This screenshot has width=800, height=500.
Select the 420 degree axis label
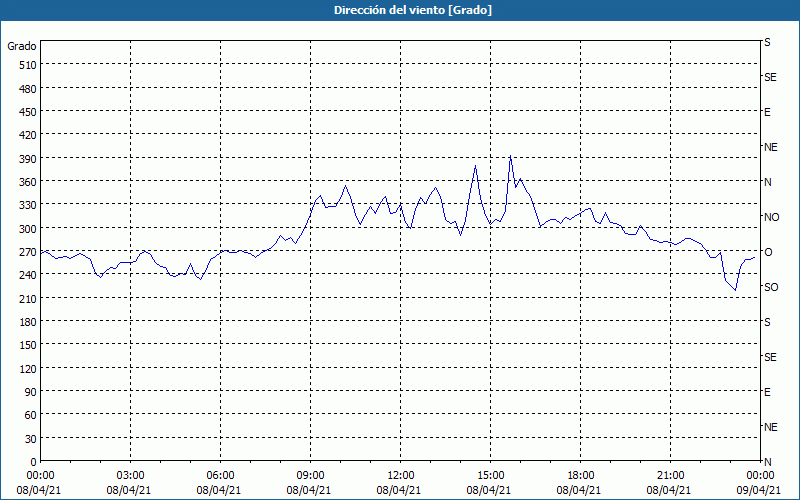pos(28,135)
